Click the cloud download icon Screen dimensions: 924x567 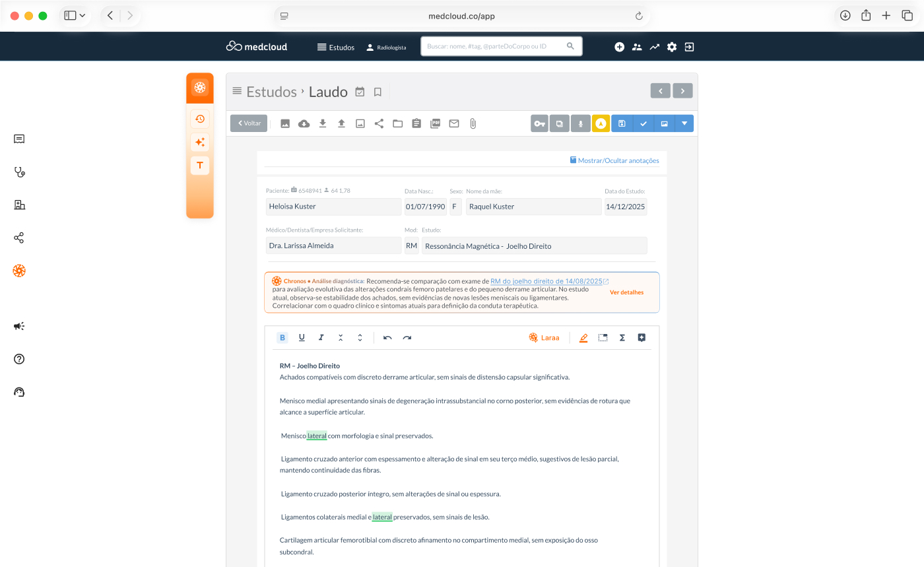[x=304, y=123]
